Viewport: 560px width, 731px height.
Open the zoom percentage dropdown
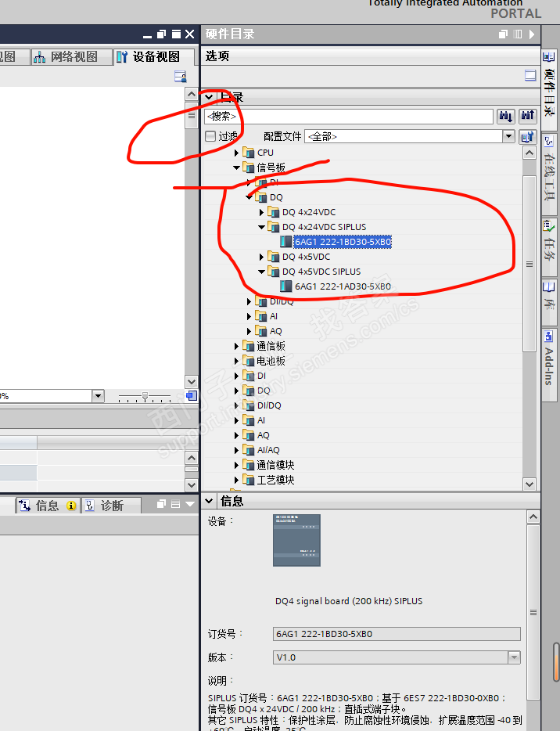click(98, 396)
